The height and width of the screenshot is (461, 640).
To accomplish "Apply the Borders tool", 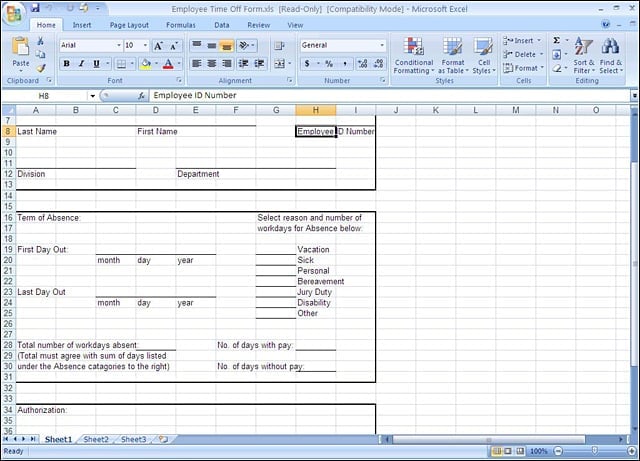I will click(x=121, y=64).
